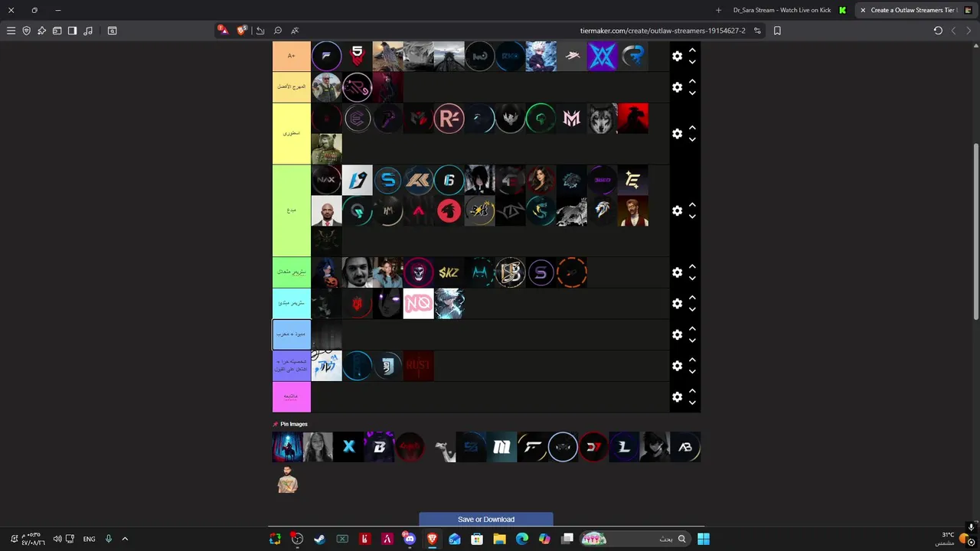Move the purple tier row down

692,372
